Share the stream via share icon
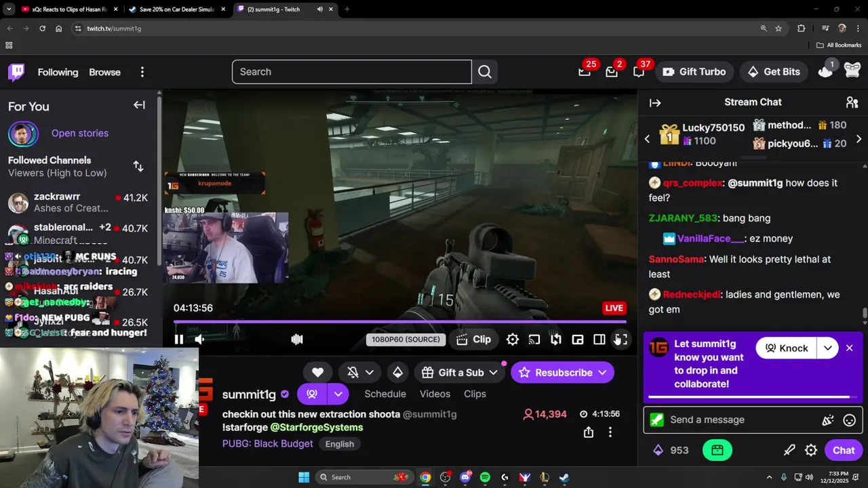868x488 pixels. [589, 432]
